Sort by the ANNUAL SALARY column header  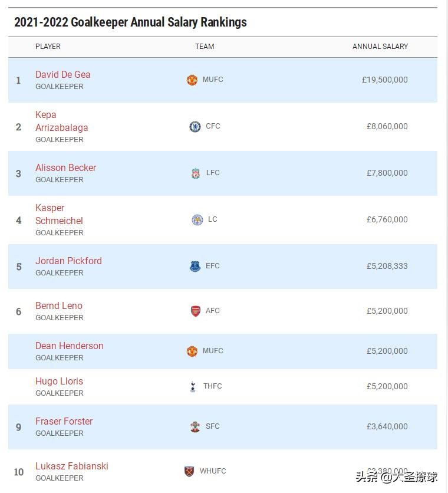coord(380,47)
